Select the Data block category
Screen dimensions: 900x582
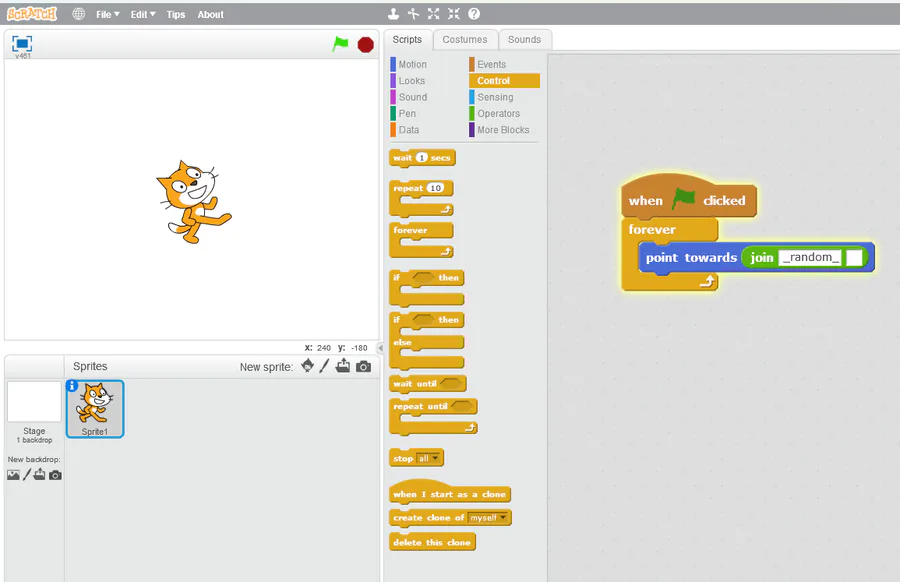(409, 130)
